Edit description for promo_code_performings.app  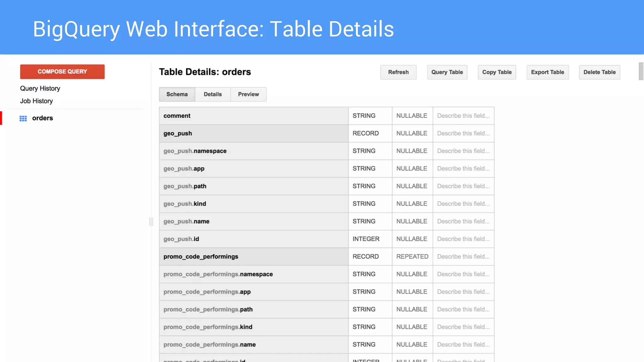pos(464,292)
